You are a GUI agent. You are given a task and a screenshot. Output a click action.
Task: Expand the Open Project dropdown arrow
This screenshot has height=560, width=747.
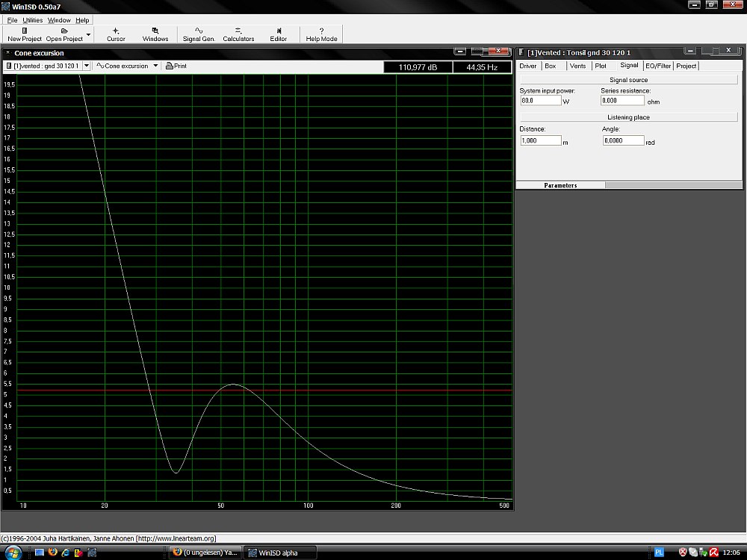[x=89, y=34]
